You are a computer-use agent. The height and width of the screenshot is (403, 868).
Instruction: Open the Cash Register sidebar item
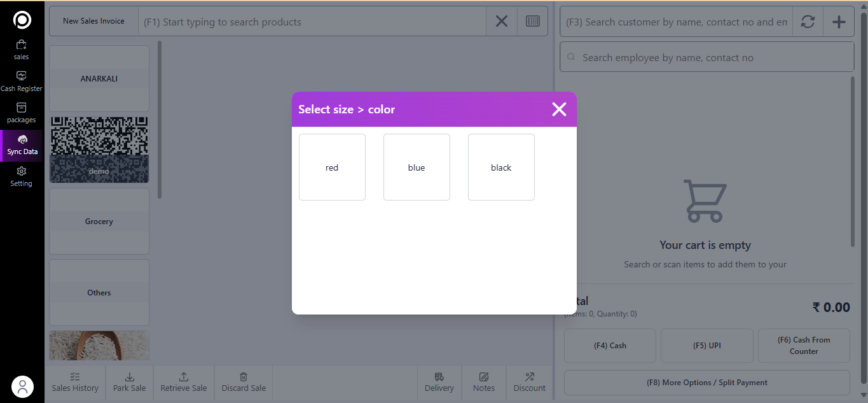point(22,81)
